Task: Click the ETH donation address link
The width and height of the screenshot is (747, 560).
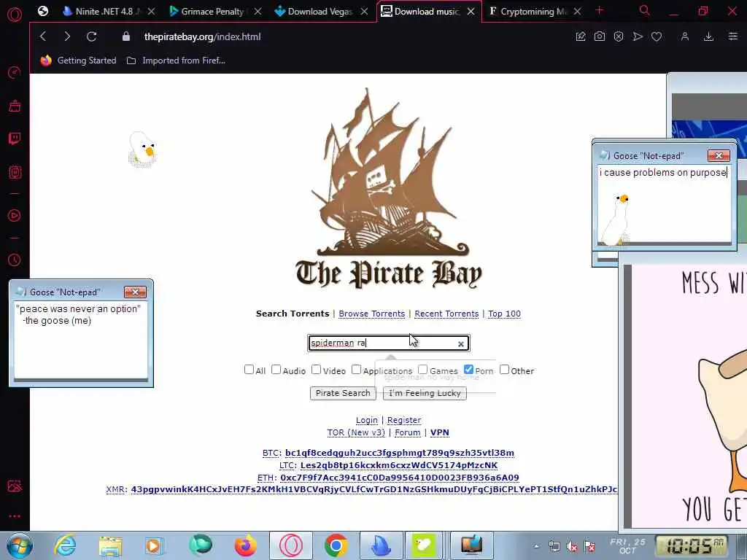Action: pos(399,478)
